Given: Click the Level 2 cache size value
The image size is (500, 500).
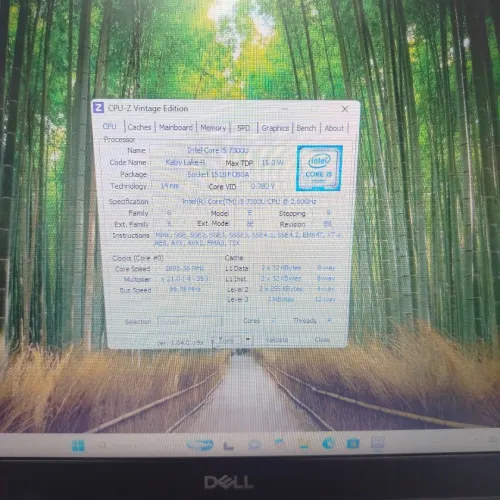Looking at the screenshot, I should (281, 289).
